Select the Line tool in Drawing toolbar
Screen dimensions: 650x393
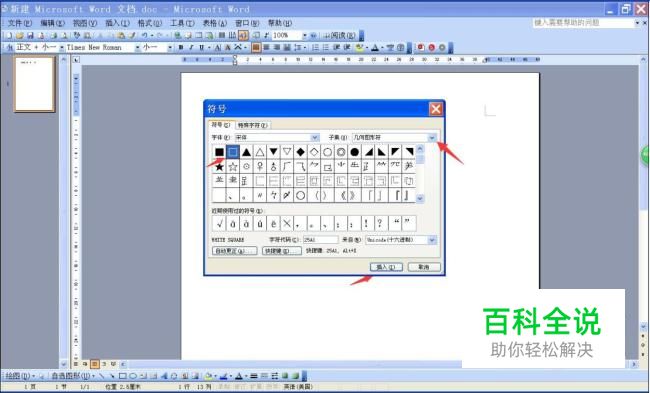pos(102,376)
